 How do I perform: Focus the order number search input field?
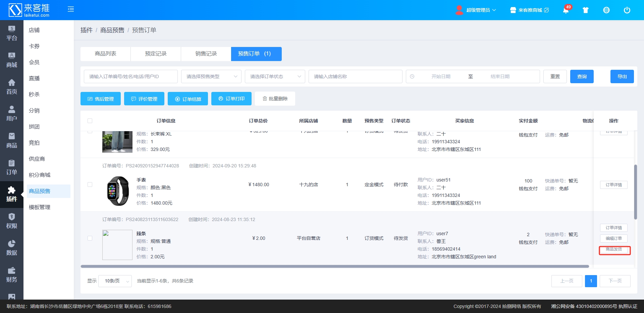click(130, 76)
